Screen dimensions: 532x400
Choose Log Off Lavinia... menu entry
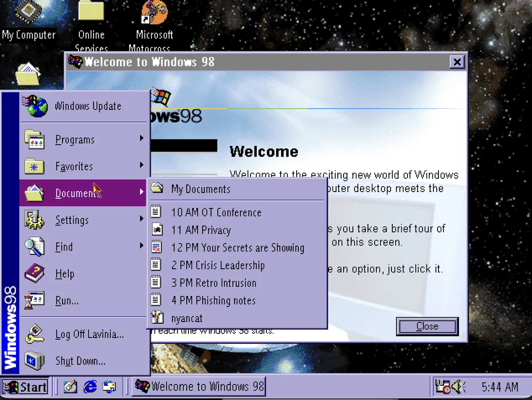[x=83, y=334]
